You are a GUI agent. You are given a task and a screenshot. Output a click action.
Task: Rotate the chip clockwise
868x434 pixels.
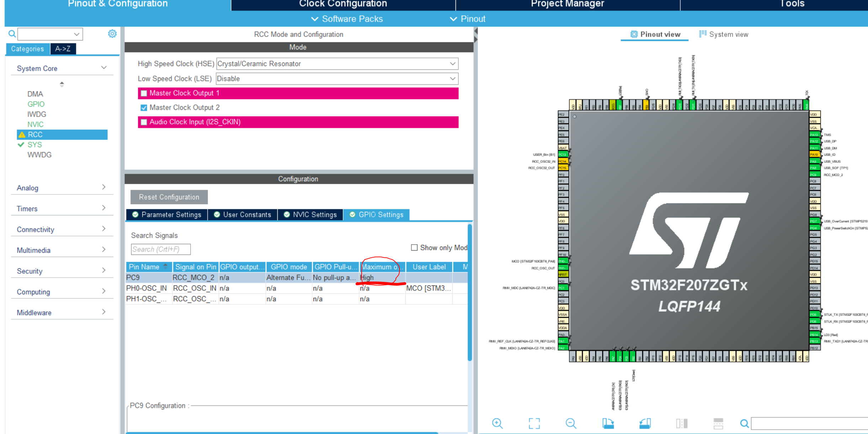608,423
